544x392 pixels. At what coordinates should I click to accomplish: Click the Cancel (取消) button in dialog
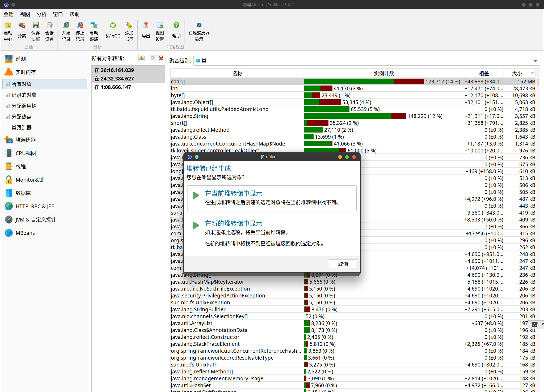(x=343, y=264)
